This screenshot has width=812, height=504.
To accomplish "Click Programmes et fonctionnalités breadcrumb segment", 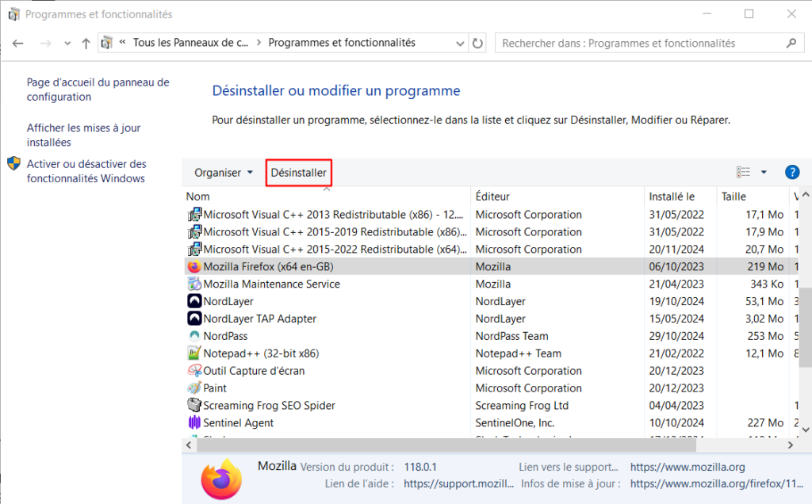I will click(x=342, y=43).
